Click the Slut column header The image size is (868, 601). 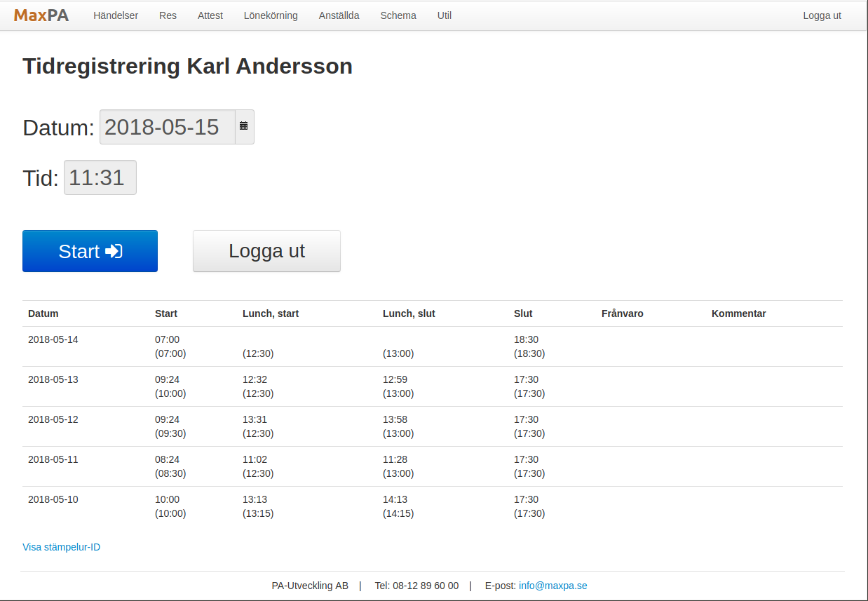tap(523, 313)
